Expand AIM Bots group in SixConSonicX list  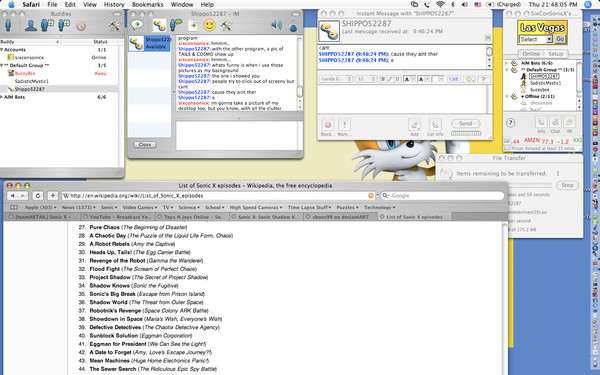(507, 63)
